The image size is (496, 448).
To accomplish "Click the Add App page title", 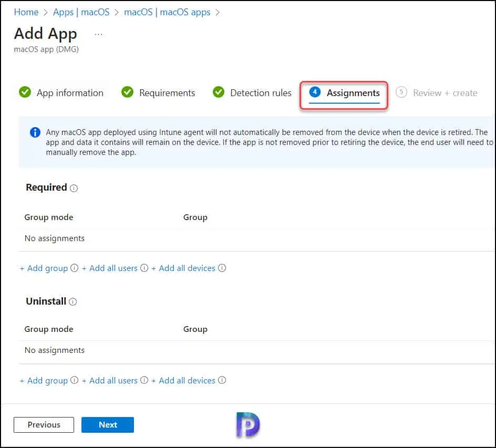I will point(46,34).
